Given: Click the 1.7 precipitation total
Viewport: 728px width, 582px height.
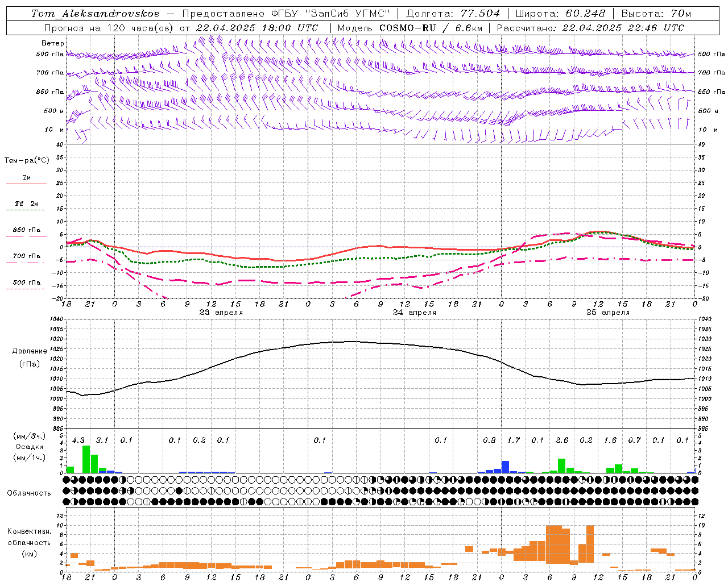Looking at the screenshot, I should (x=514, y=440).
